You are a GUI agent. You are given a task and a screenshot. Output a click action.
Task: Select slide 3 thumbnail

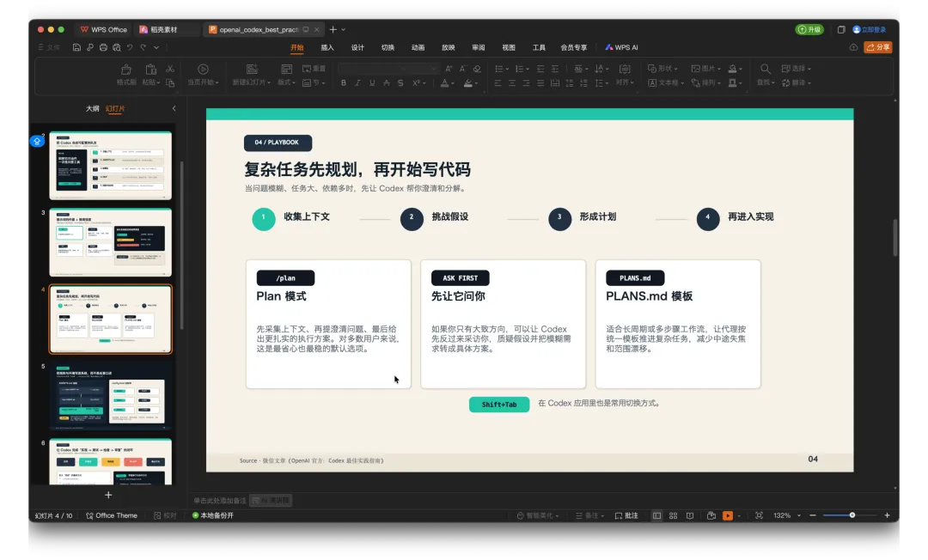pyautogui.click(x=111, y=242)
